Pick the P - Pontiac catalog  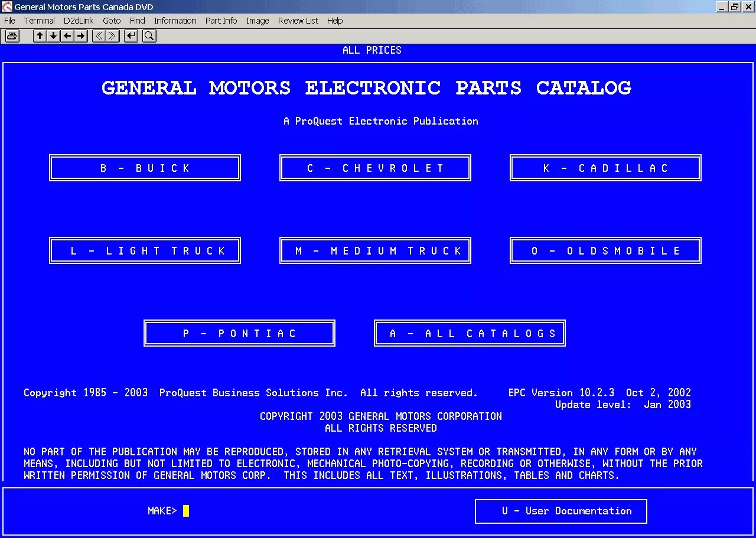tap(239, 333)
